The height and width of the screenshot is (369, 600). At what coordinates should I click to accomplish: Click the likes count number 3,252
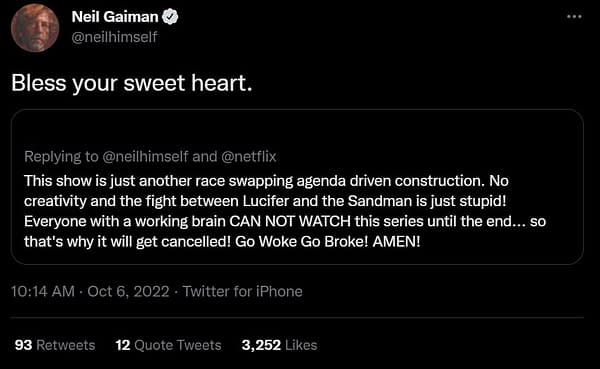pyautogui.click(x=261, y=345)
